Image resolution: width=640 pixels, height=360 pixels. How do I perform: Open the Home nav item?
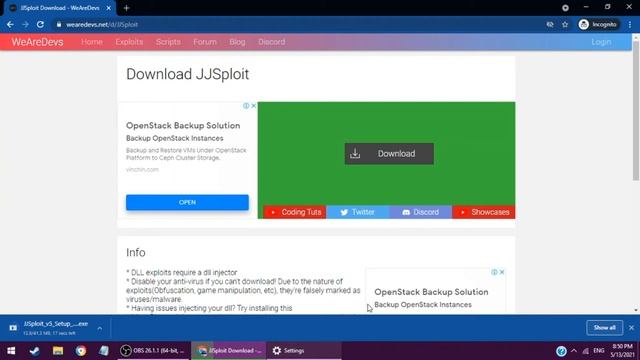click(x=92, y=42)
